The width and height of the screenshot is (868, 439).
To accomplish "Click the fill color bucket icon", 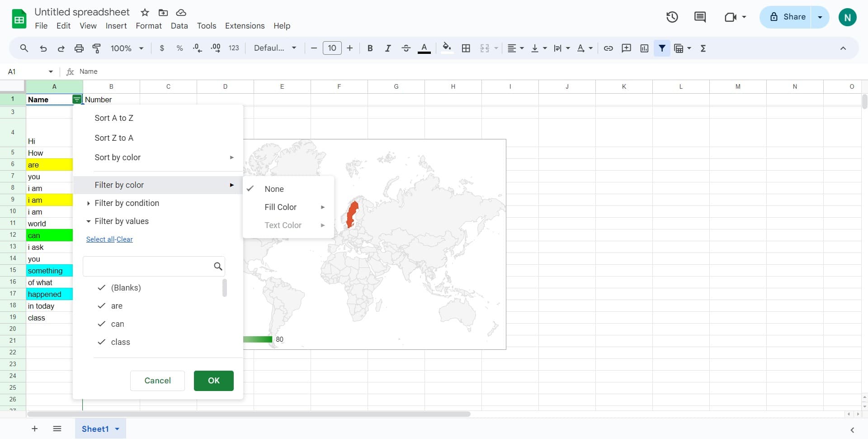I will pyautogui.click(x=447, y=48).
